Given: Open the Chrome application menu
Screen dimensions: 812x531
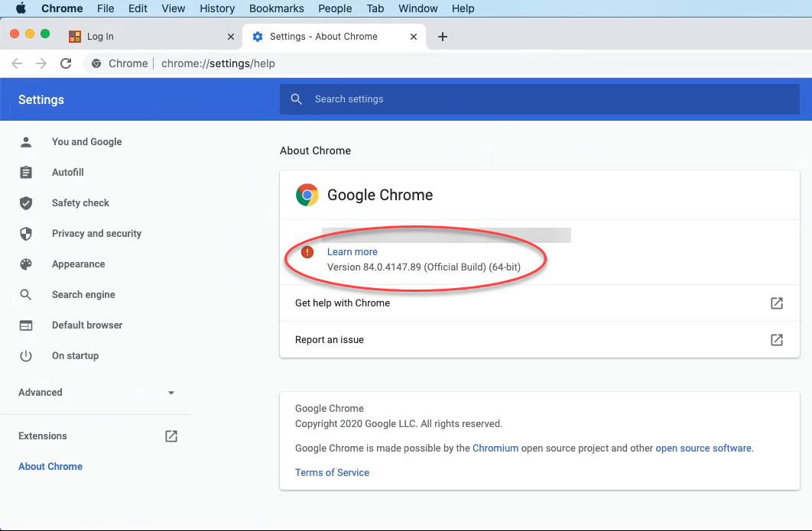Looking at the screenshot, I should click(62, 8).
